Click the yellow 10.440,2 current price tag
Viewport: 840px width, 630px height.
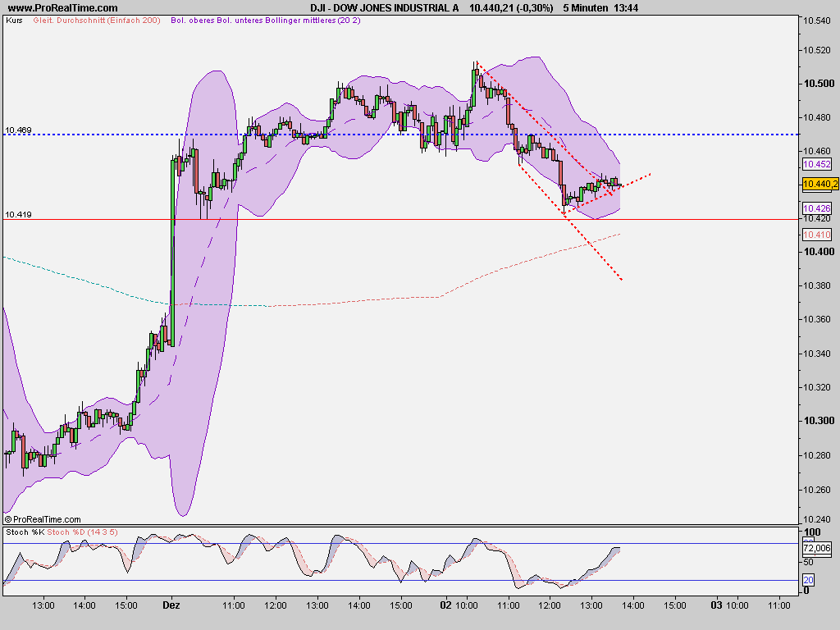pyautogui.click(x=819, y=185)
